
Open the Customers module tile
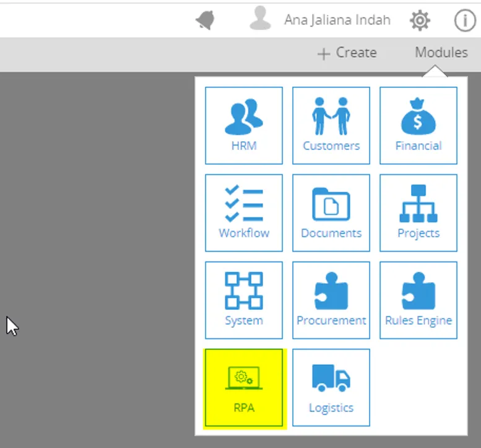pyautogui.click(x=331, y=125)
